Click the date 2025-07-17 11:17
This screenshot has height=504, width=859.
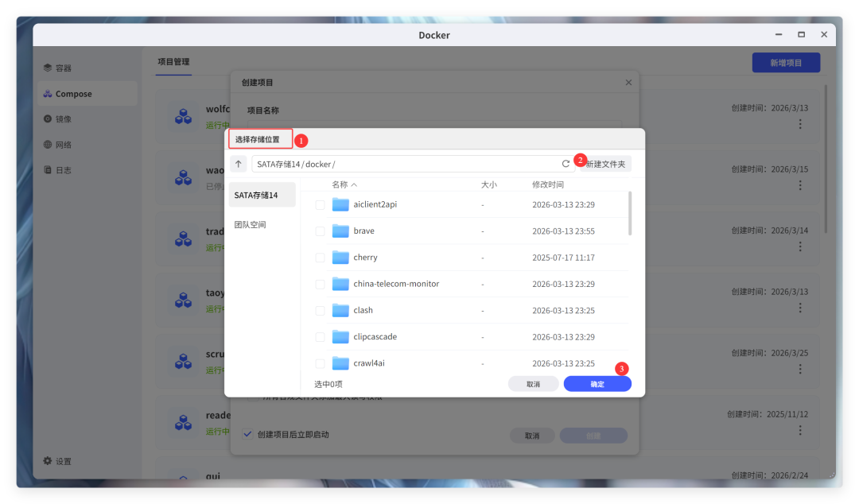tap(563, 258)
